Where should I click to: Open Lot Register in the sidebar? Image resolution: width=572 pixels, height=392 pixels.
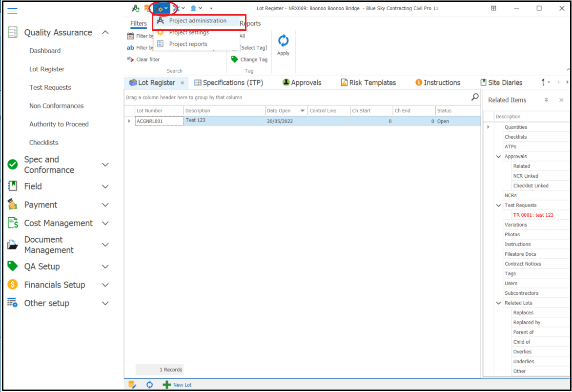(x=47, y=69)
